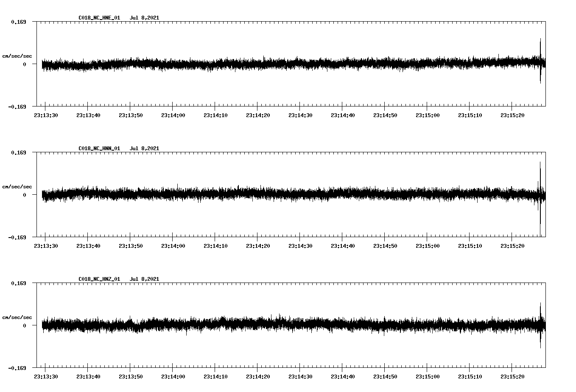Click the cm/sec/sec unit label on top plot
Screen dimensions: 576x392
point(17,55)
